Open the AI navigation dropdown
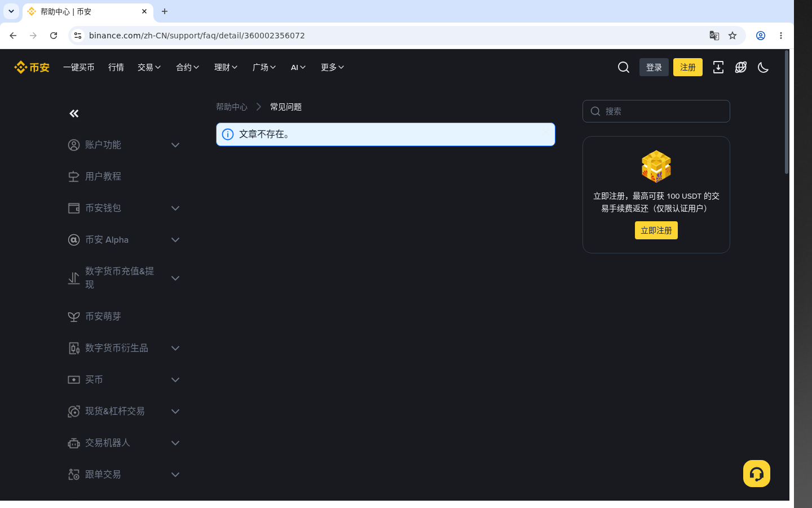812x508 pixels. pyautogui.click(x=298, y=67)
